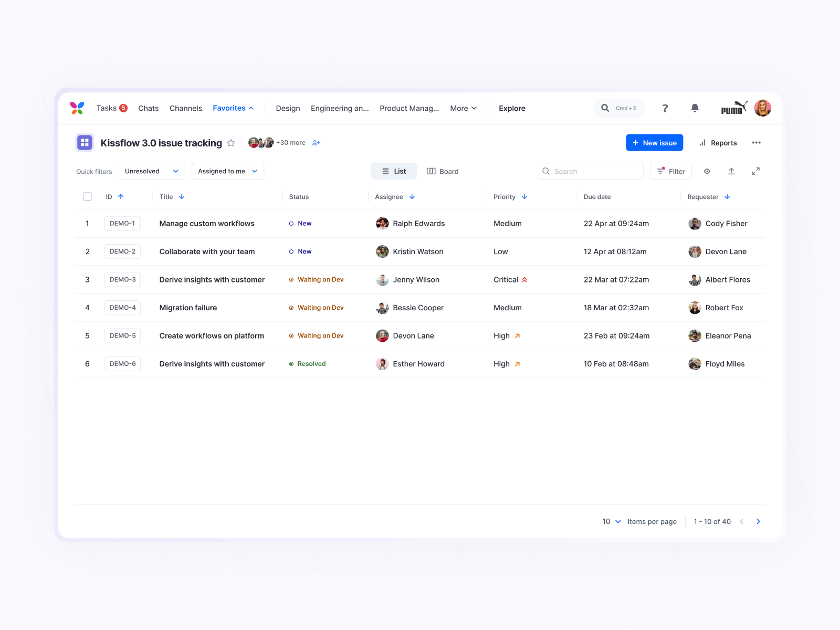Switch to Board view

tap(443, 171)
